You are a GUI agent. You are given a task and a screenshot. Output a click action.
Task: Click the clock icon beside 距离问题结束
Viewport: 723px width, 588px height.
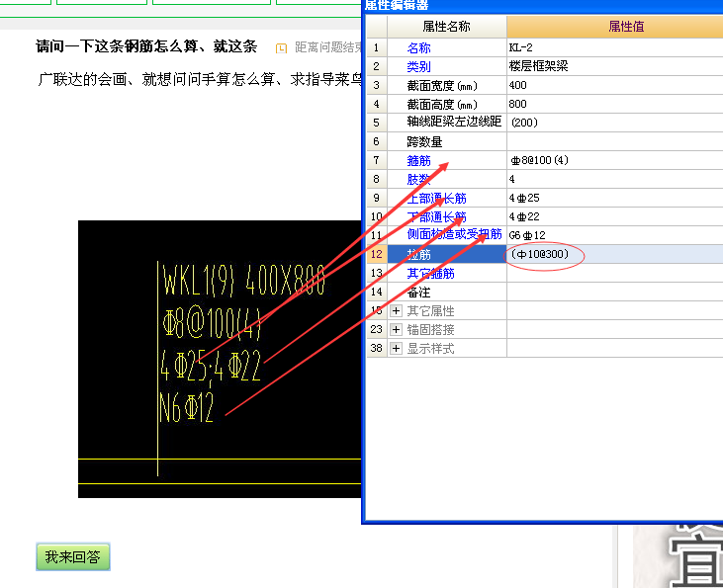[x=281, y=47]
